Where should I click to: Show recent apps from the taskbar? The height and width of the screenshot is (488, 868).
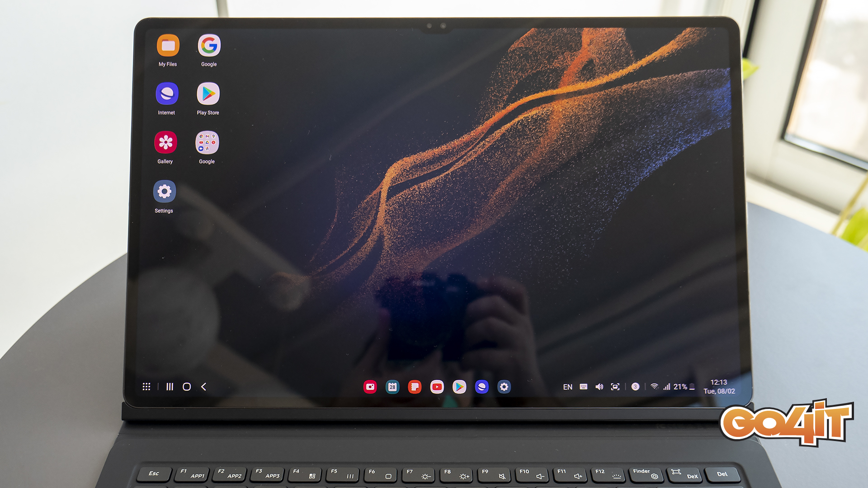pyautogui.click(x=170, y=387)
